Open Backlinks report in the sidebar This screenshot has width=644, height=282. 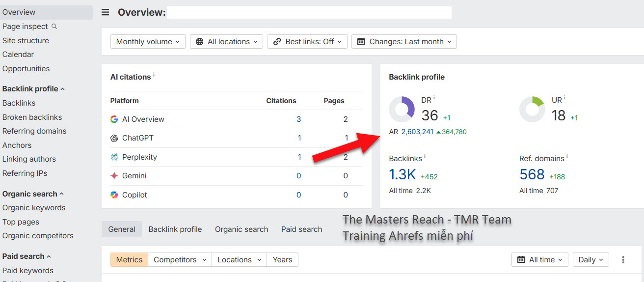tap(19, 103)
